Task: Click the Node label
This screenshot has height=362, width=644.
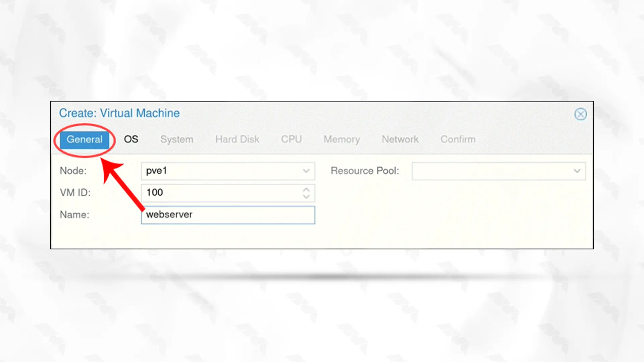Action: coord(73,171)
